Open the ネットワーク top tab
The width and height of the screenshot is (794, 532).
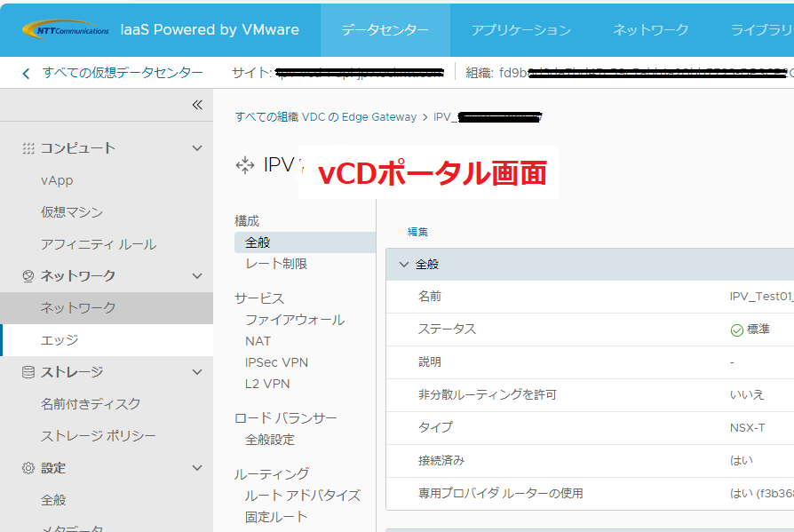pyautogui.click(x=651, y=30)
